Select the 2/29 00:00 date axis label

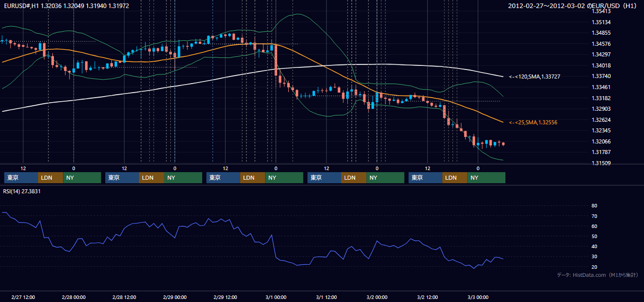click(175, 297)
